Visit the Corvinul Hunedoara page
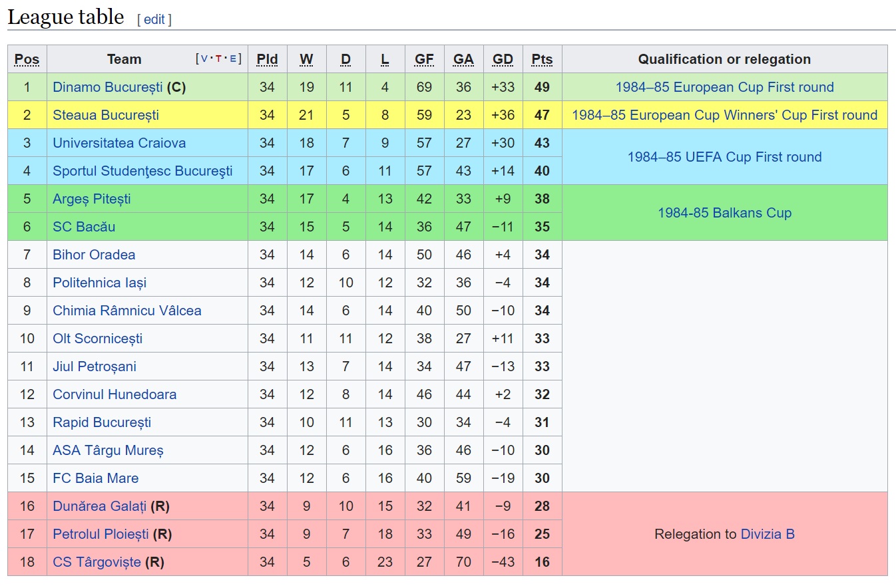The height and width of the screenshot is (588, 896). tap(114, 394)
